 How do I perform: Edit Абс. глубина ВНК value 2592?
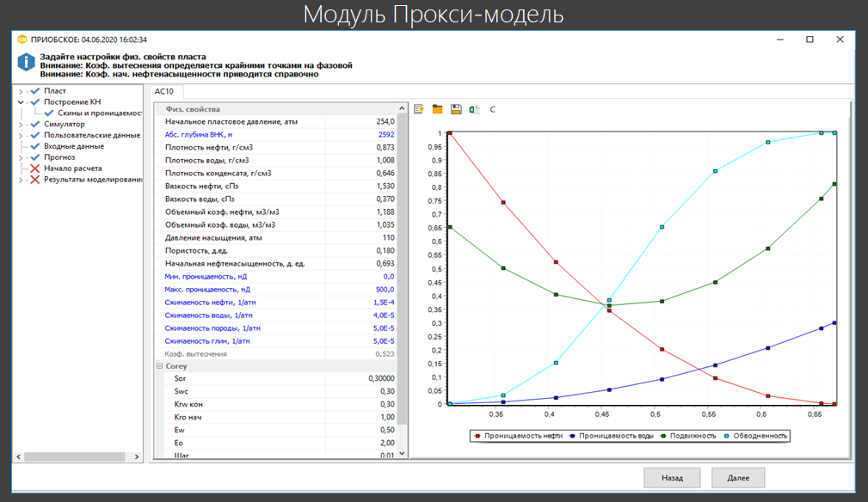[x=361, y=134]
